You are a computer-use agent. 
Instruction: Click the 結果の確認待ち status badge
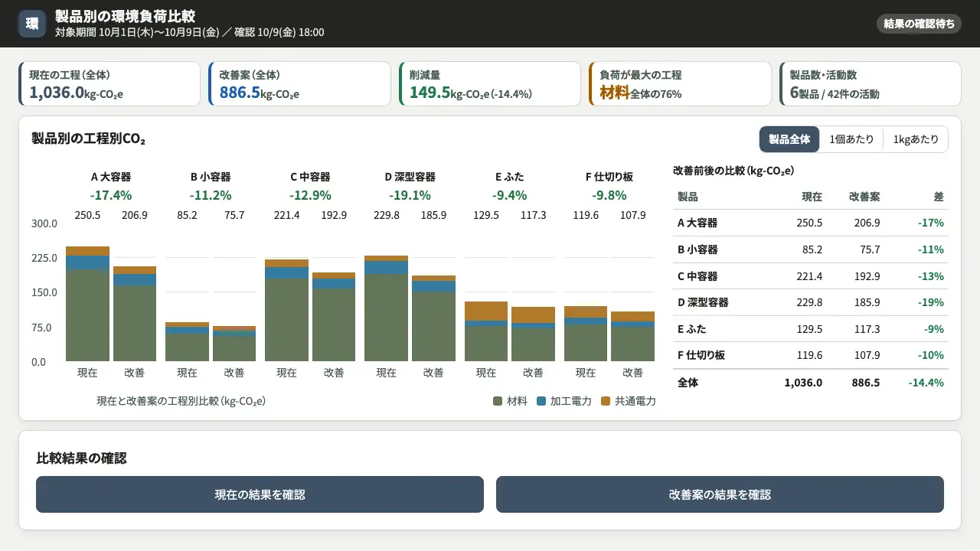coord(919,24)
